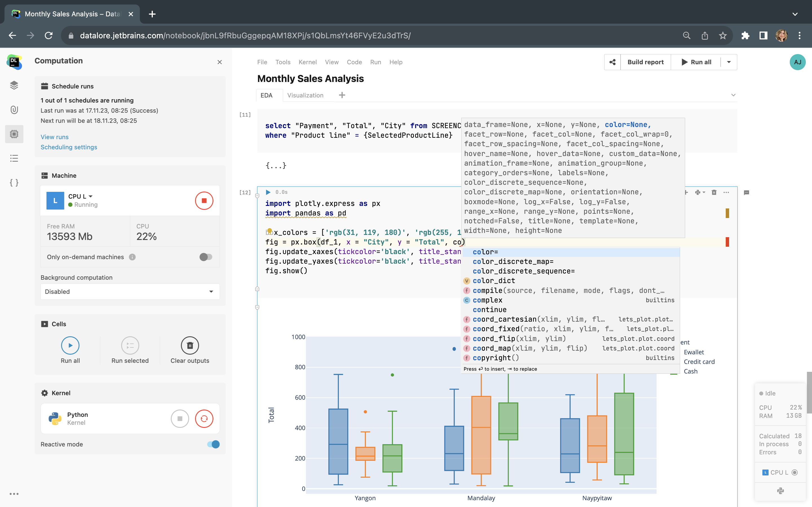
Task: Delete cell 12 with trash icon
Action: pyautogui.click(x=714, y=192)
